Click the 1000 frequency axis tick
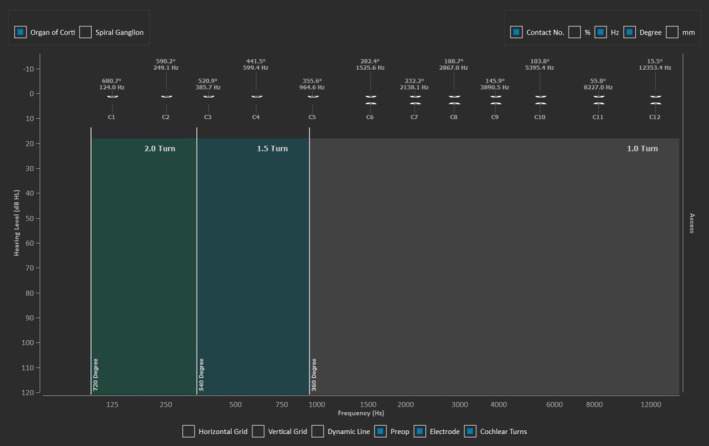 [x=317, y=404]
